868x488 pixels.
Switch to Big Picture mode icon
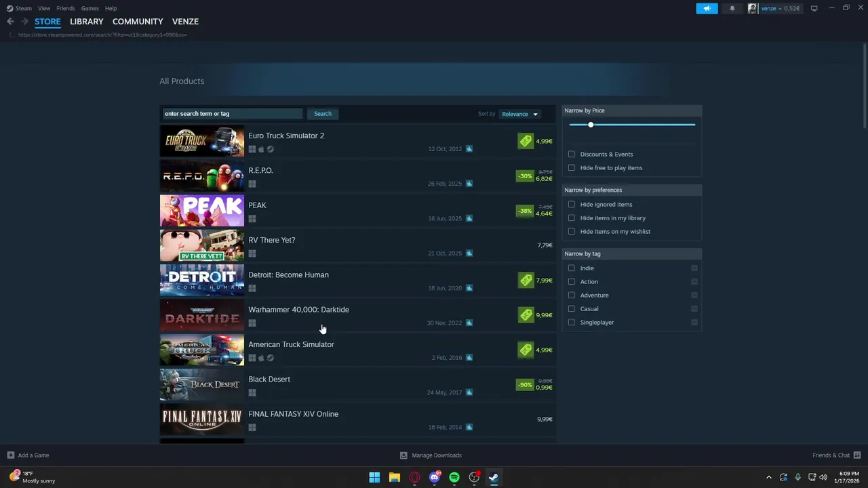point(814,8)
